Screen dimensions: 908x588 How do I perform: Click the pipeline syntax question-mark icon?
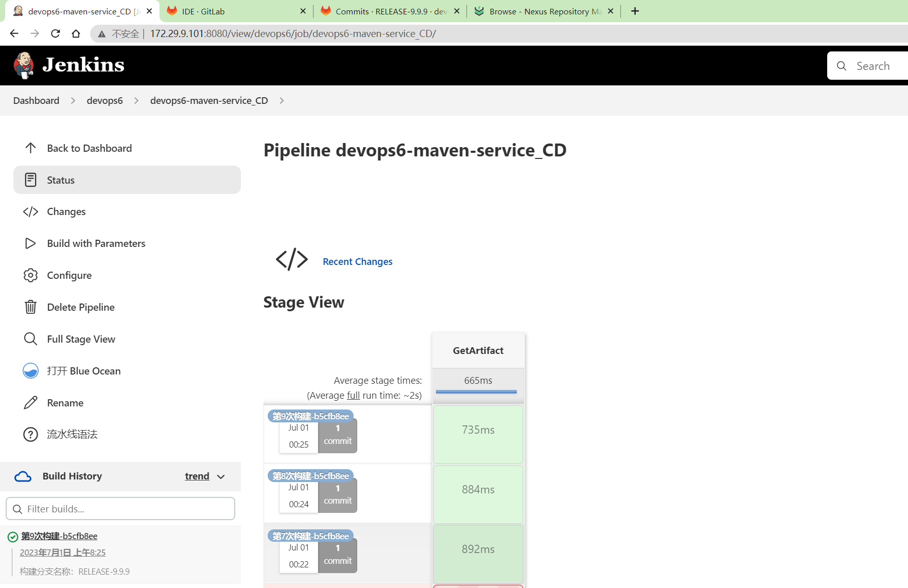coord(30,434)
